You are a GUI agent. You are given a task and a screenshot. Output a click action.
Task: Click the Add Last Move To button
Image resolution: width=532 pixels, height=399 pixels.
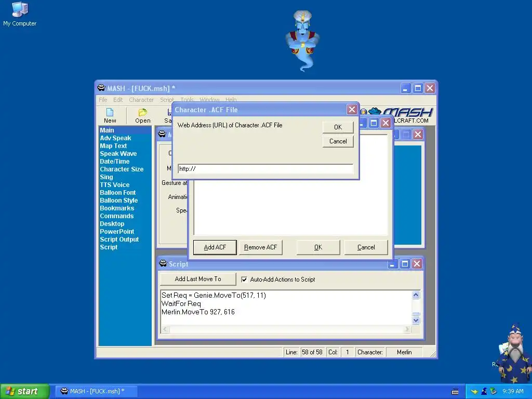click(x=198, y=279)
